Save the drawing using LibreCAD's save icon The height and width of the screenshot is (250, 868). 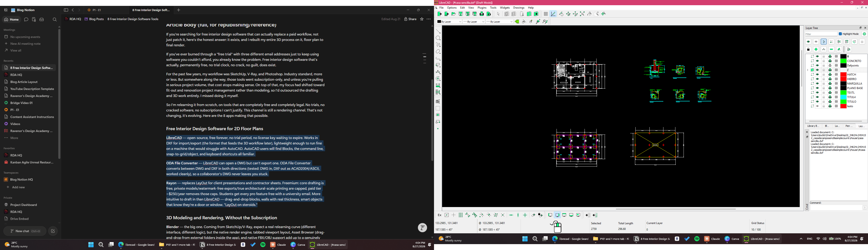461,14
